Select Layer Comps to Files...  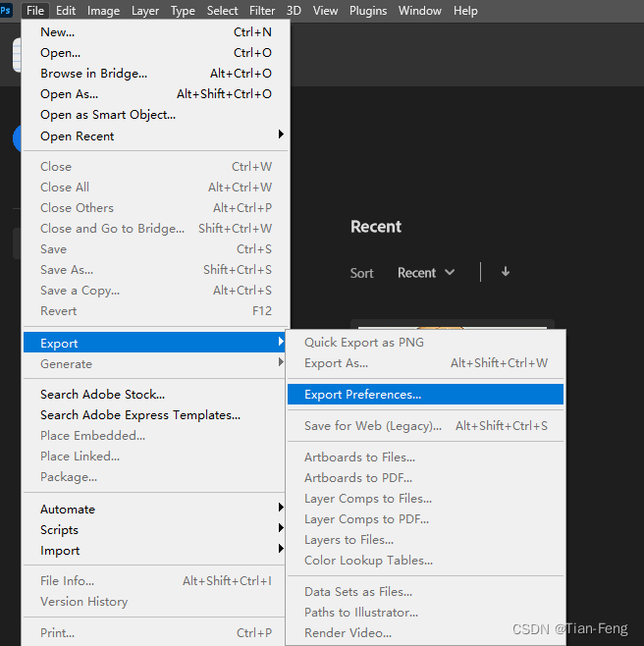click(x=426, y=499)
